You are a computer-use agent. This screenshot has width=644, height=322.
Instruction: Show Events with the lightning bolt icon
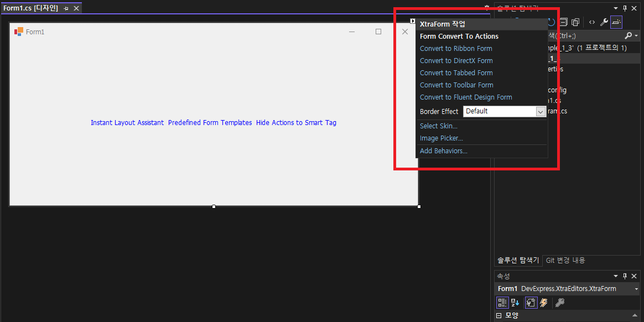[543, 303]
